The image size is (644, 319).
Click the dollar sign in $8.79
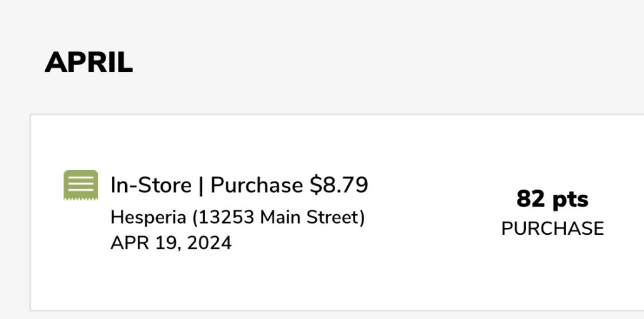coord(315,185)
